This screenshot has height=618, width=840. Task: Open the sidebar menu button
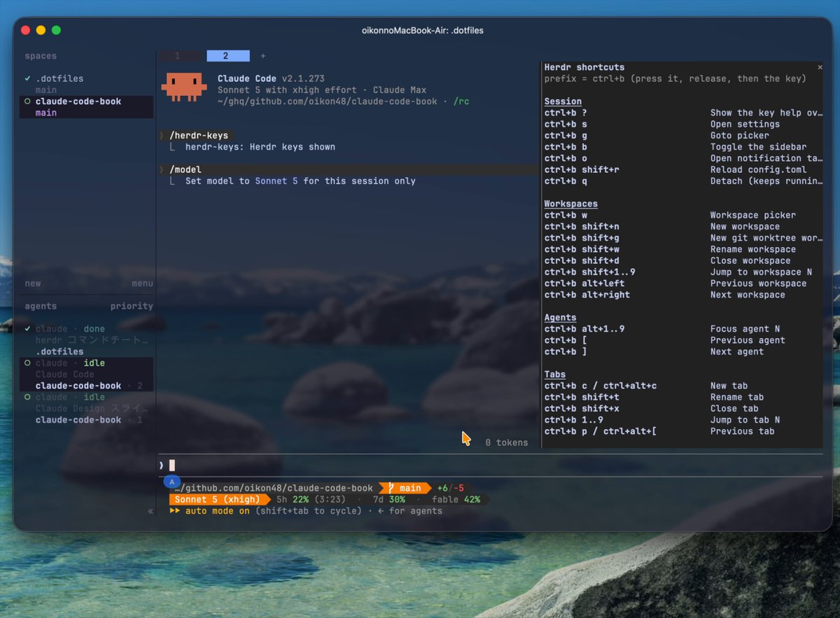pos(142,283)
